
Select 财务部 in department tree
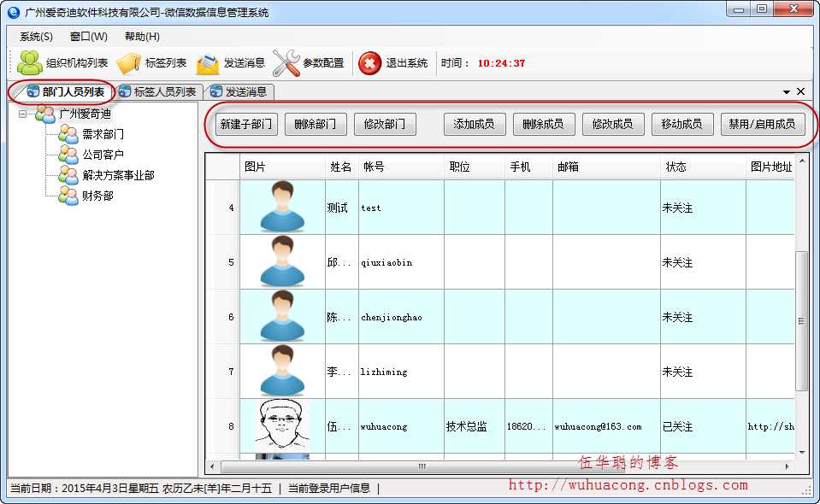pos(97,196)
